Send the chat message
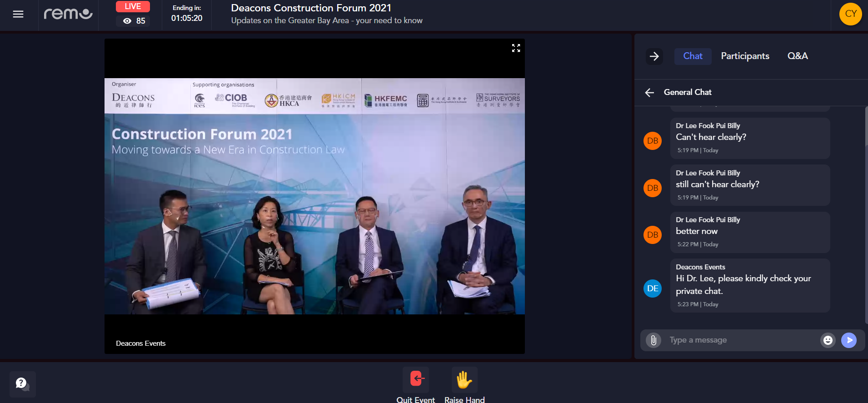 [x=849, y=340]
